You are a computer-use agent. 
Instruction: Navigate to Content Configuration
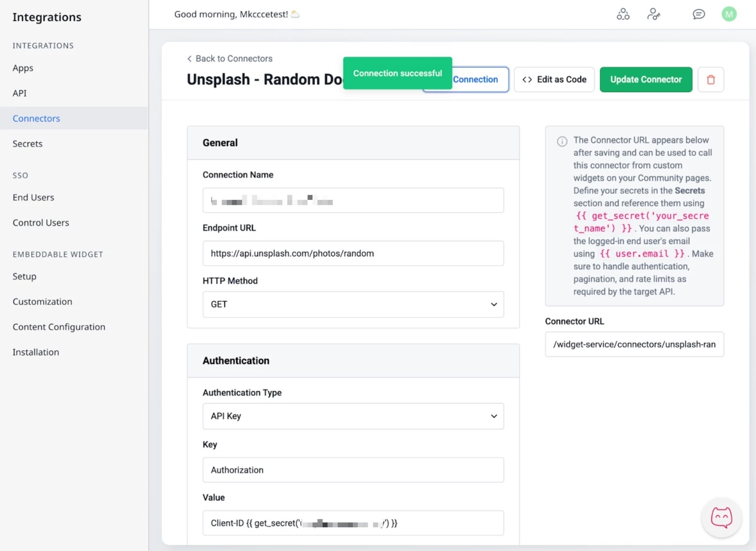59,326
